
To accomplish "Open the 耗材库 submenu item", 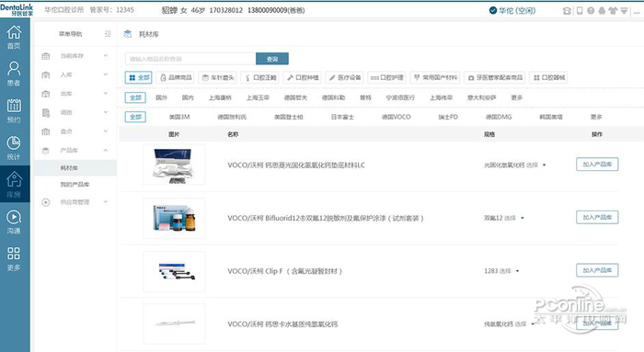I will tap(75, 168).
